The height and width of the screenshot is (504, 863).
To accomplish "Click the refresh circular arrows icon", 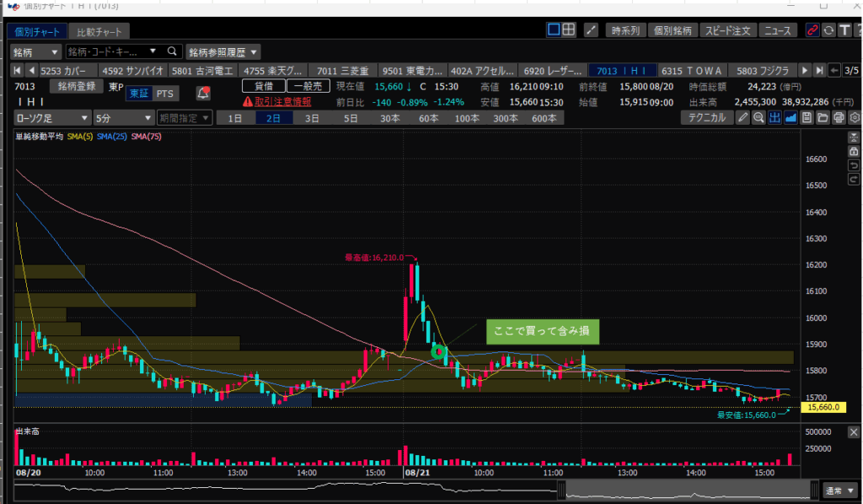I will [828, 30].
